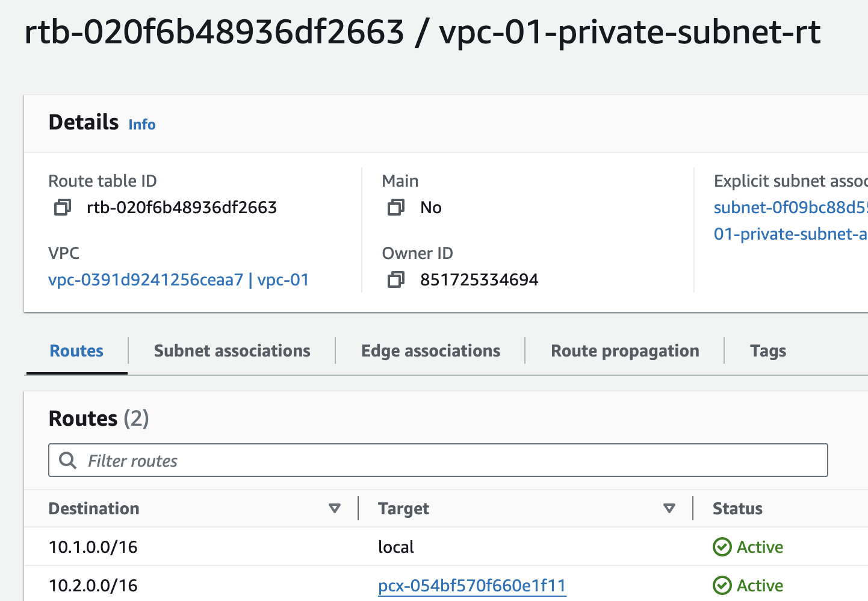
Task: Click the Filter routes search field
Action: [x=445, y=461]
